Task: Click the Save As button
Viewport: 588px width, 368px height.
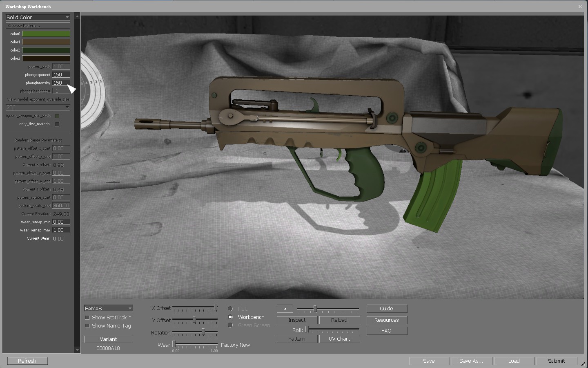Action: 471,361
